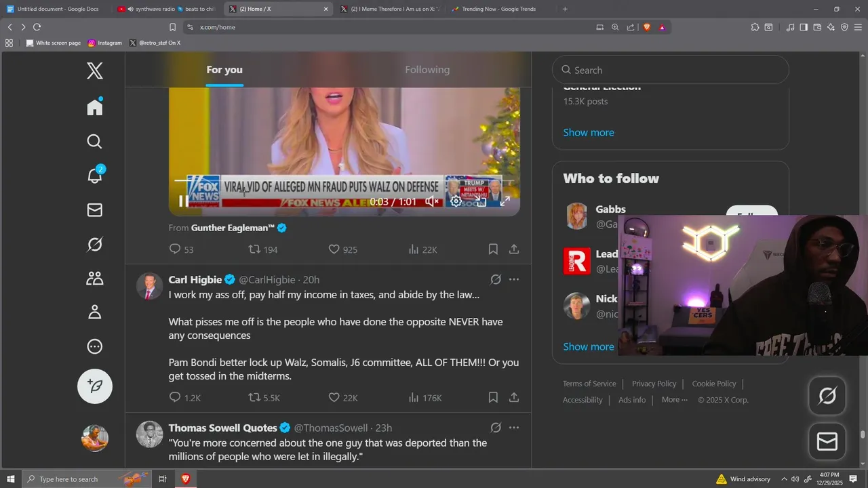Open floating Grok button
The height and width of the screenshot is (488, 868).
tap(827, 396)
